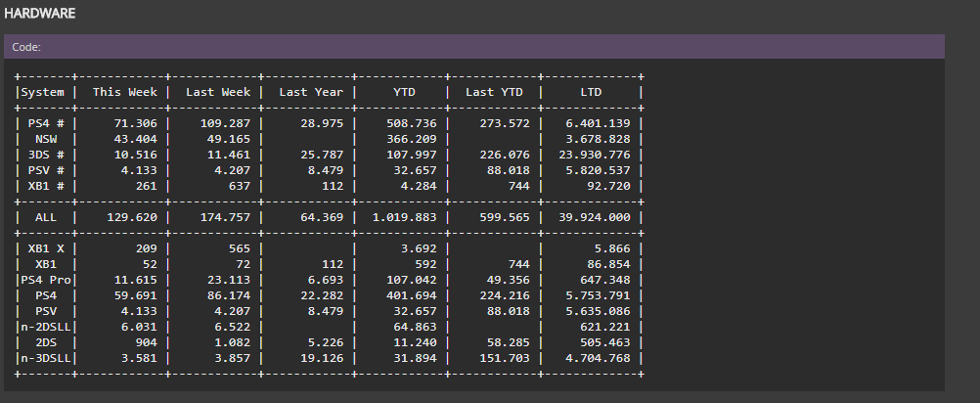Image resolution: width=980 pixels, height=403 pixels.
Task: Click XB1 LTD value 86.854
Action: pos(608,264)
